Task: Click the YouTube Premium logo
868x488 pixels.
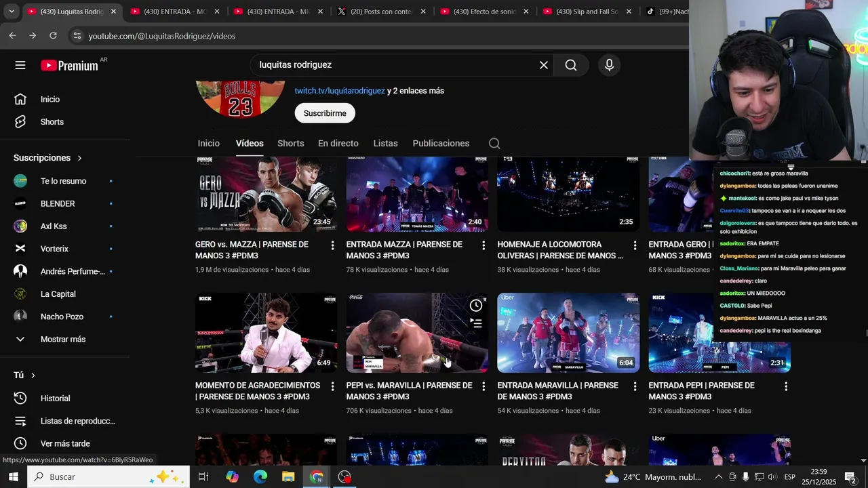Action: point(69,66)
